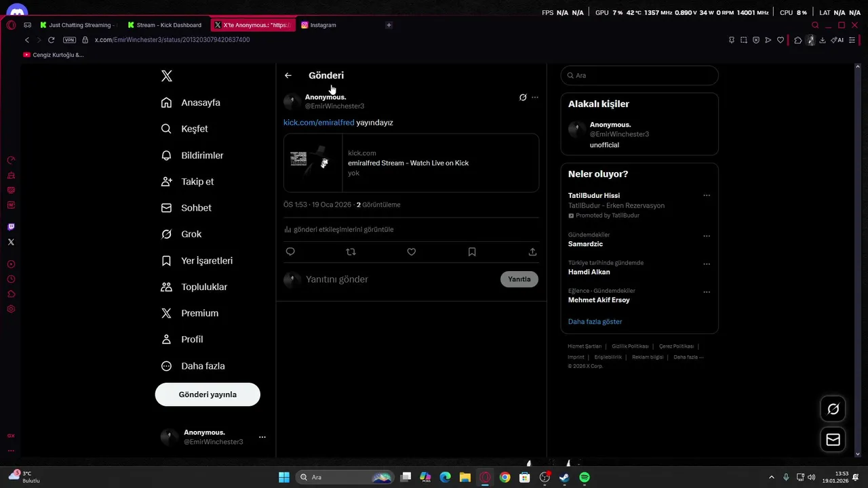Open the floating messages envelope button
Viewport: 868px width, 488px height.
pos(833,440)
